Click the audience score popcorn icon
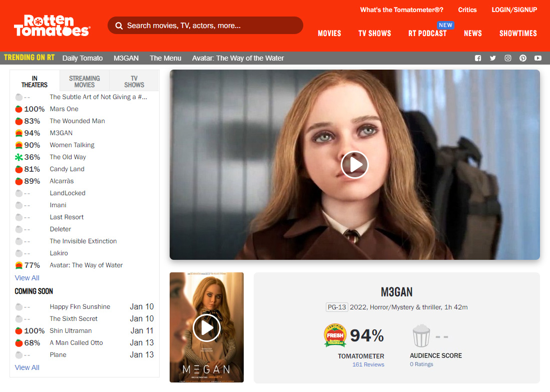Image resolution: width=550 pixels, height=392 pixels. (x=421, y=335)
